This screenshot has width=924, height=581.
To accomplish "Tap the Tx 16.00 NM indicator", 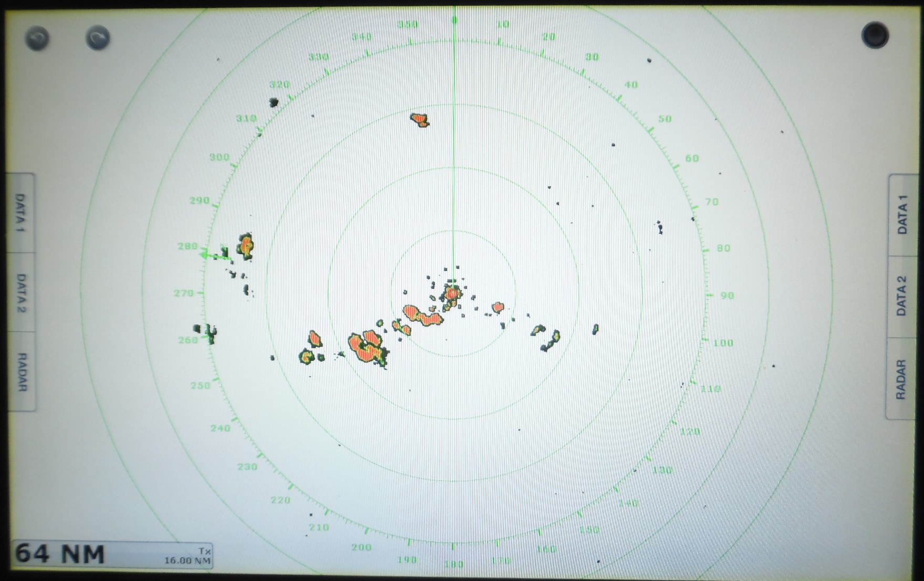I will coord(188,556).
